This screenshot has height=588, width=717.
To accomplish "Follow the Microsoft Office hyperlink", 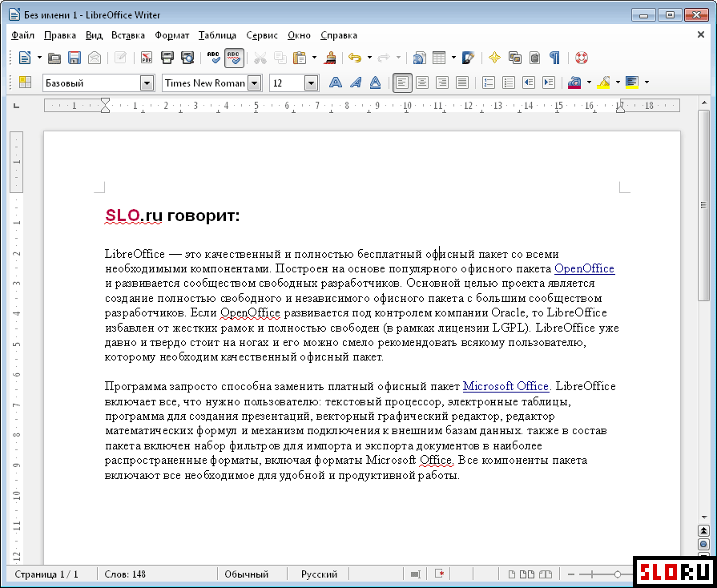I will [506, 386].
